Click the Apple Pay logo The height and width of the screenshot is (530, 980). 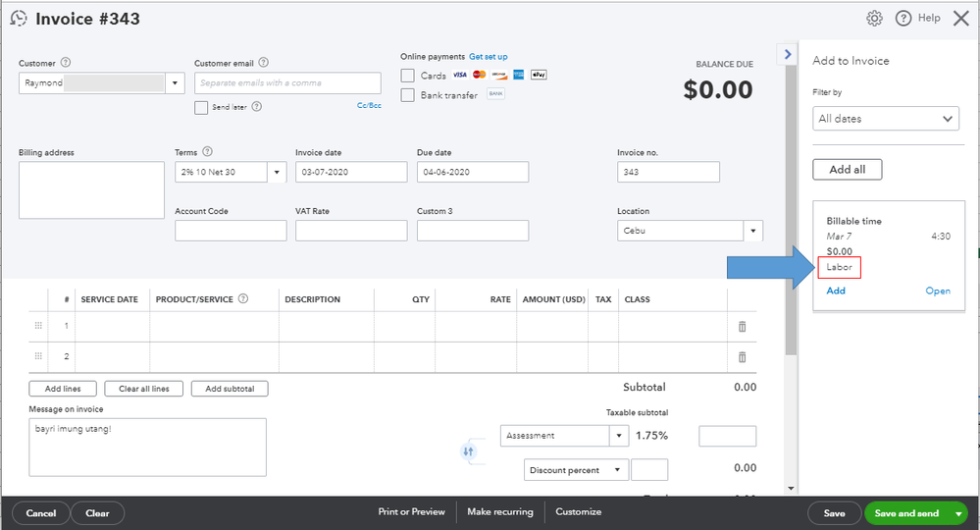click(x=539, y=75)
